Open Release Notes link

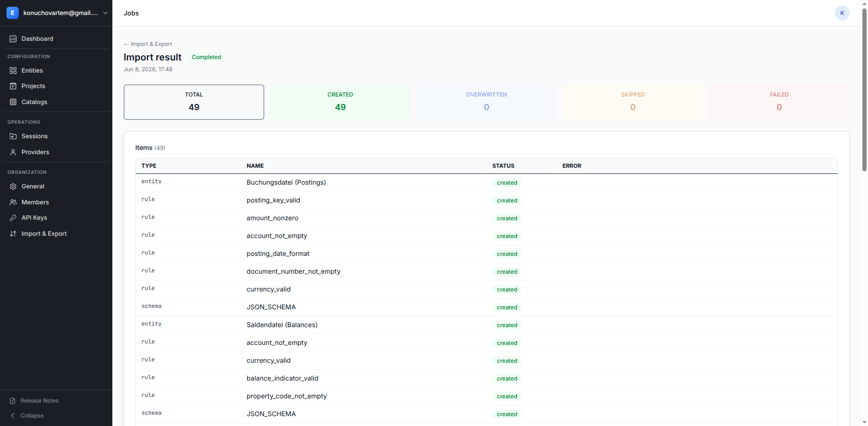click(x=39, y=401)
